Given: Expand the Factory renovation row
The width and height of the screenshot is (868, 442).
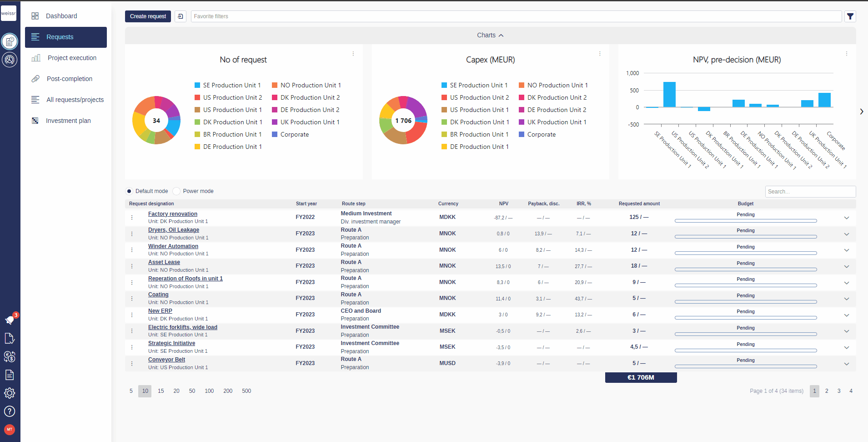Looking at the screenshot, I should tap(847, 218).
